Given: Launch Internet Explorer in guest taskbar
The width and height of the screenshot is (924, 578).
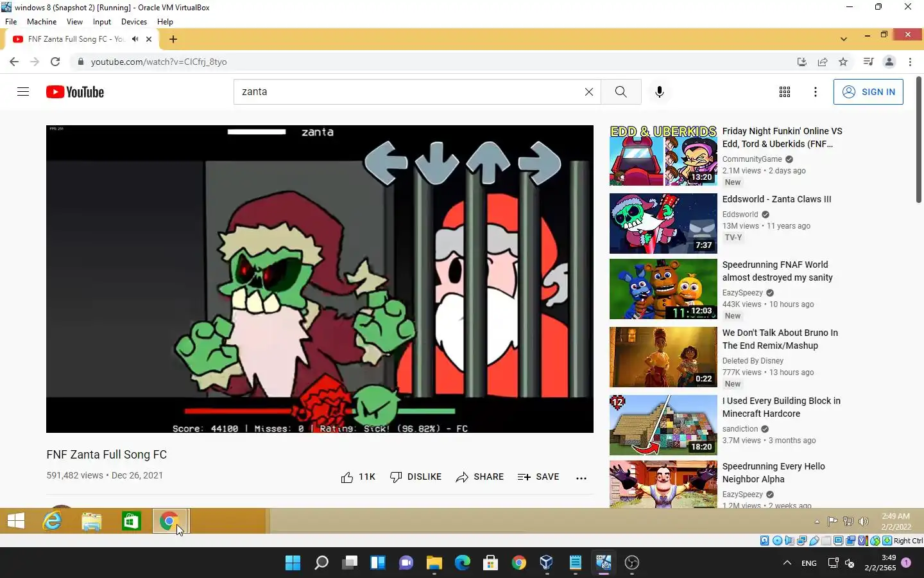Looking at the screenshot, I should click(x=52, y=521).
